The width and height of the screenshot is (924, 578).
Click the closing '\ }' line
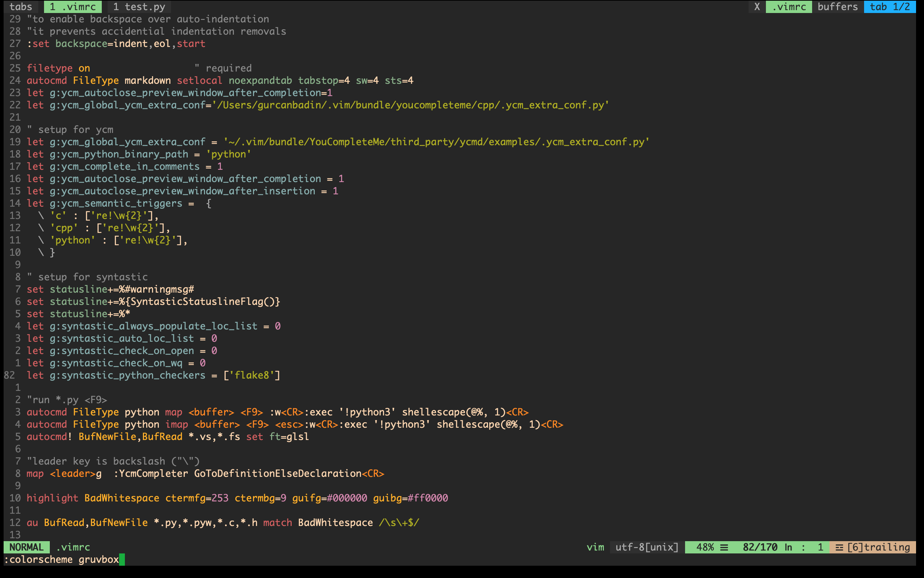(47, 252)
